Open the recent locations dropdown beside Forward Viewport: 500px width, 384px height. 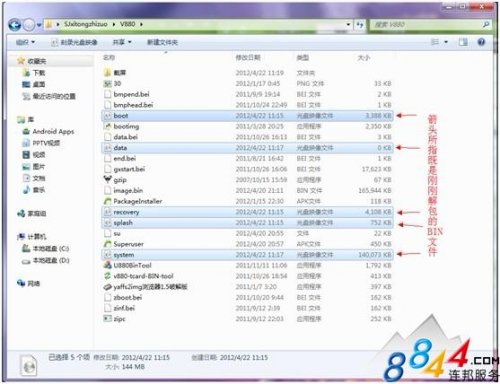[x=39, y=25]
